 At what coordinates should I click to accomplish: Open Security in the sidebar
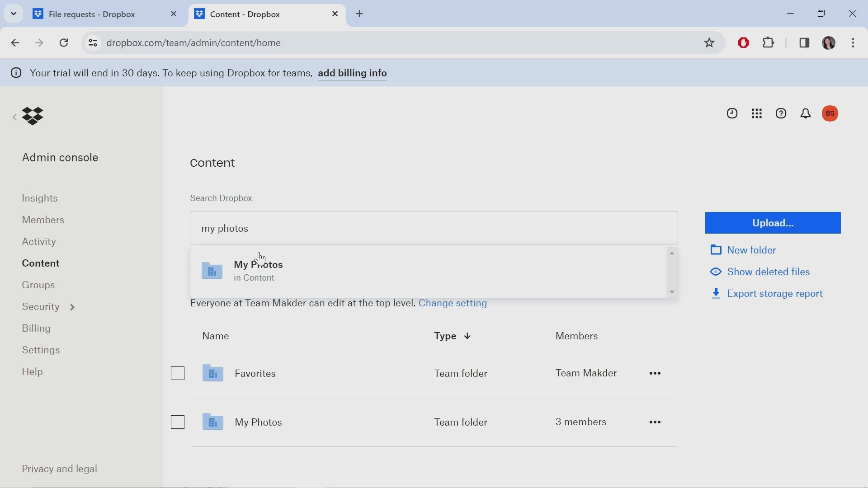tap(41, 306)
